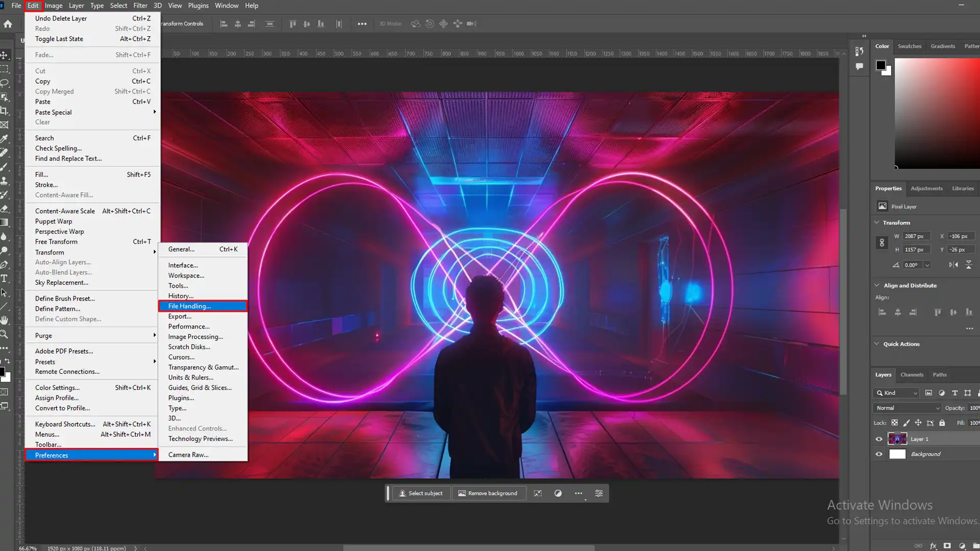Expand the Purge submenu
The width and height of the screenshot is (980, 551).
(92, 336)
